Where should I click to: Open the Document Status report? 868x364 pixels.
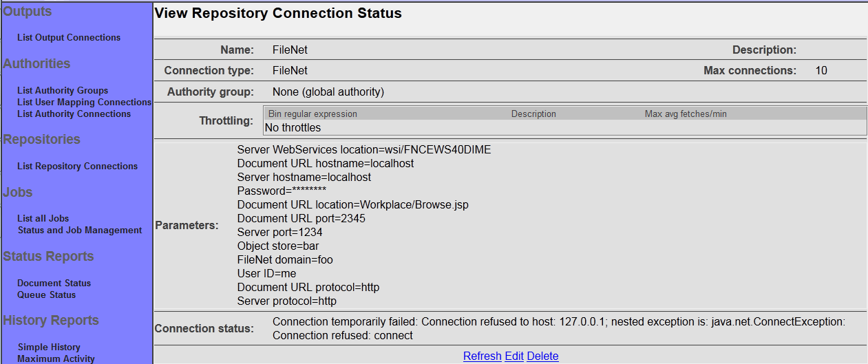coord(54,283)
